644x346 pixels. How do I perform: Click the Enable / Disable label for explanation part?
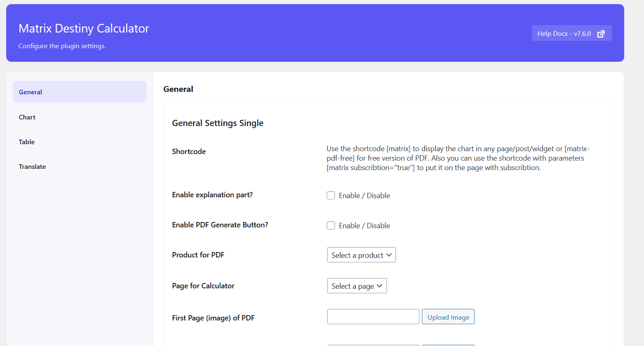pyautogui.click(x=364, y=196)
